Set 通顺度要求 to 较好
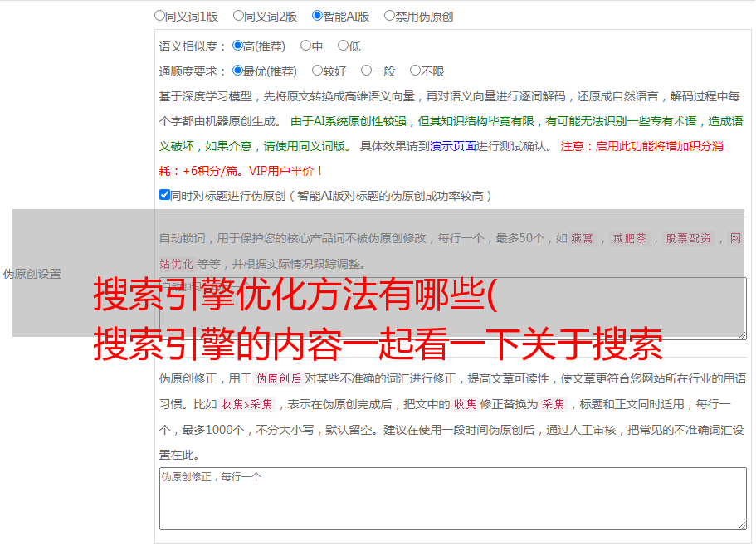The width and height of the screenshot is (756, 546). [x=317, y=71]
